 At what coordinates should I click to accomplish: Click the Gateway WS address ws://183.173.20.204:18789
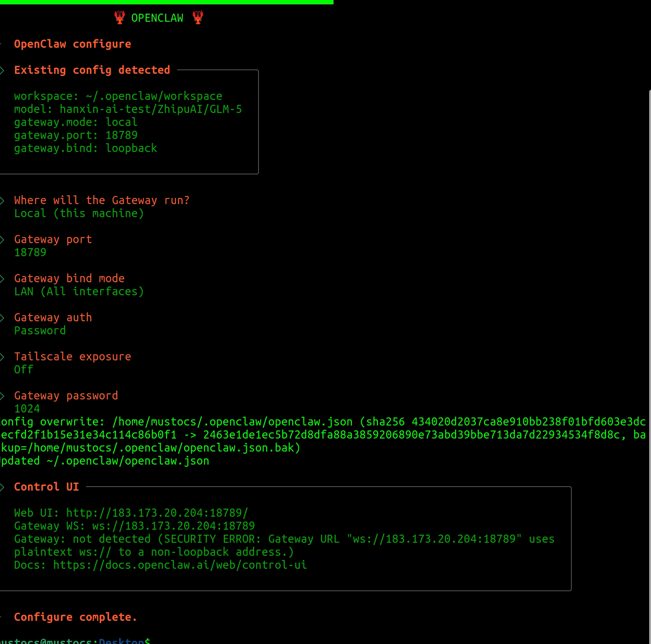pos(173,526)
